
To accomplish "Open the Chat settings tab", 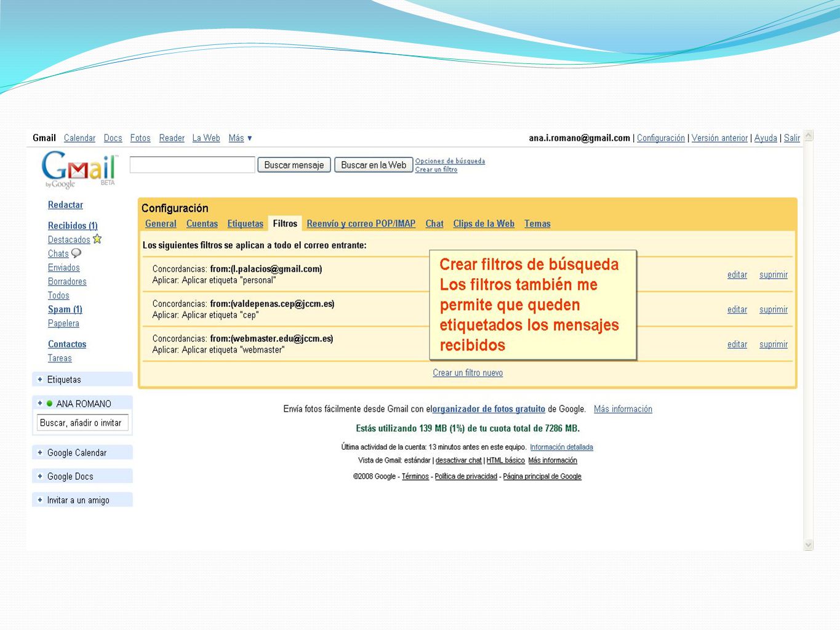I will (434, 223).
